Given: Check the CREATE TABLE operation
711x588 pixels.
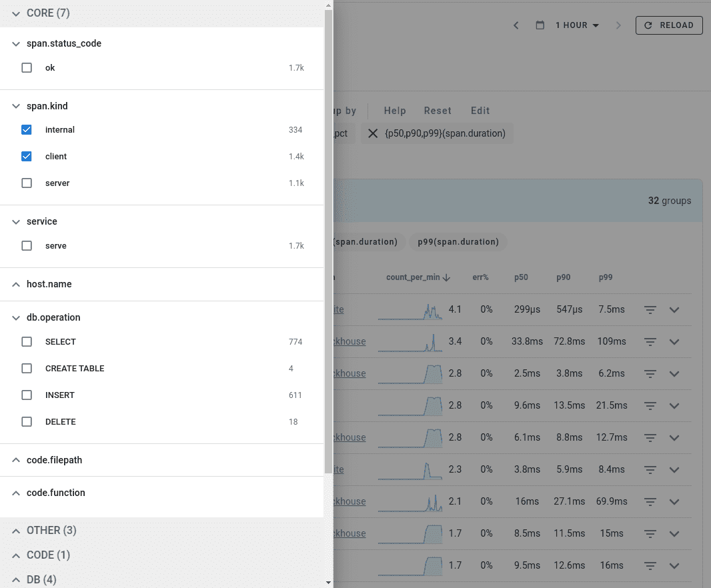Looking at the screenshot, I should point(27,369).
